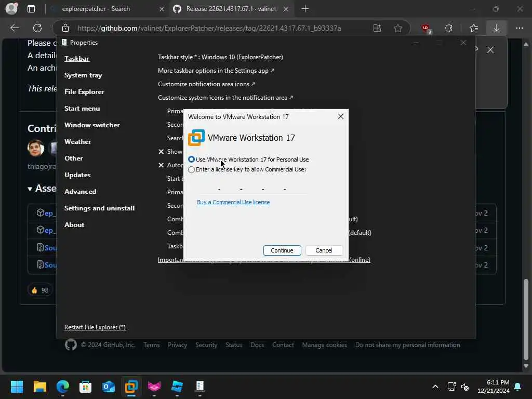Click the license key input field
This screenshot has width=532, height=399.
point(252,188)
